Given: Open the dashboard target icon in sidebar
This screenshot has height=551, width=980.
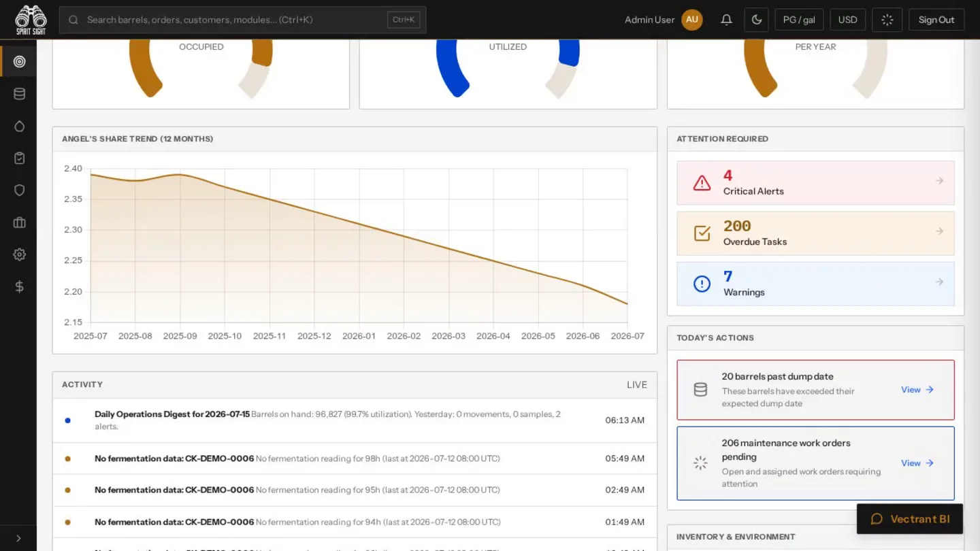Looking at the screenshot, I should pos(19,61).
